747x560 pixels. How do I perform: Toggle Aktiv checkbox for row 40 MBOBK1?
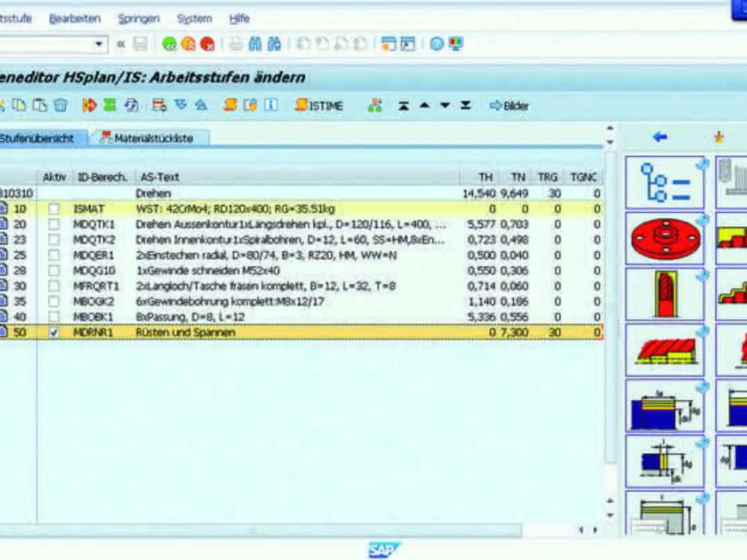click(54, 317)
